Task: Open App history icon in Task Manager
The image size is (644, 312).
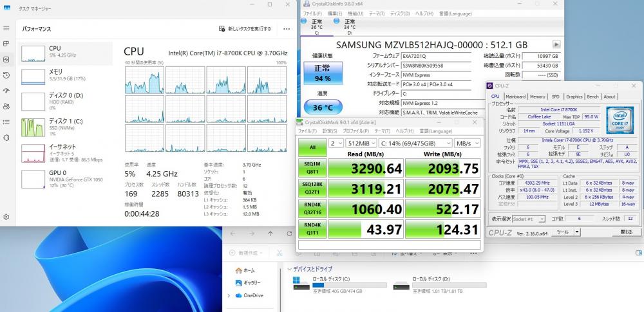Action: point(6,75)
